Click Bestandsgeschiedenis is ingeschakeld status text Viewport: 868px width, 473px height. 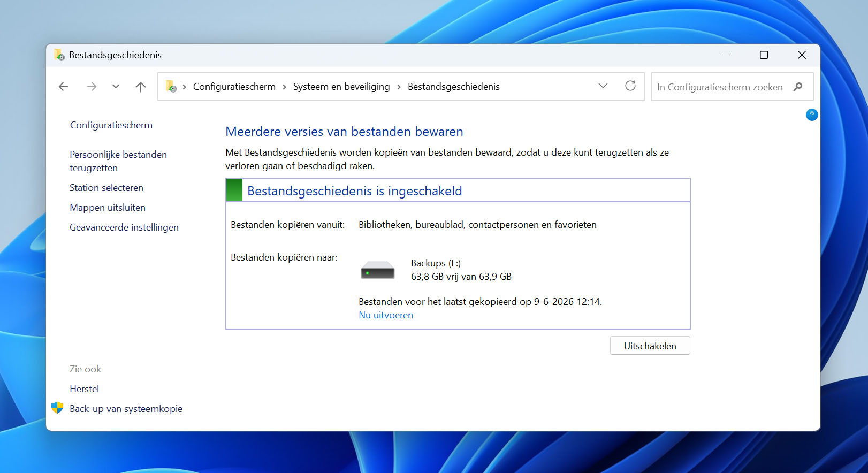pyautogui.click(x=354, y=191)
